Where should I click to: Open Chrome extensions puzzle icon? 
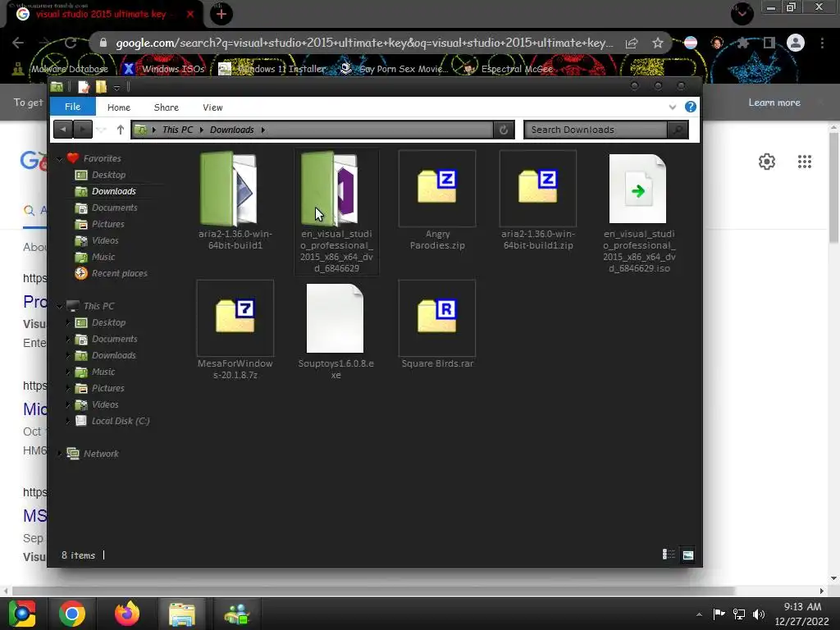click(x=742, y=43)
